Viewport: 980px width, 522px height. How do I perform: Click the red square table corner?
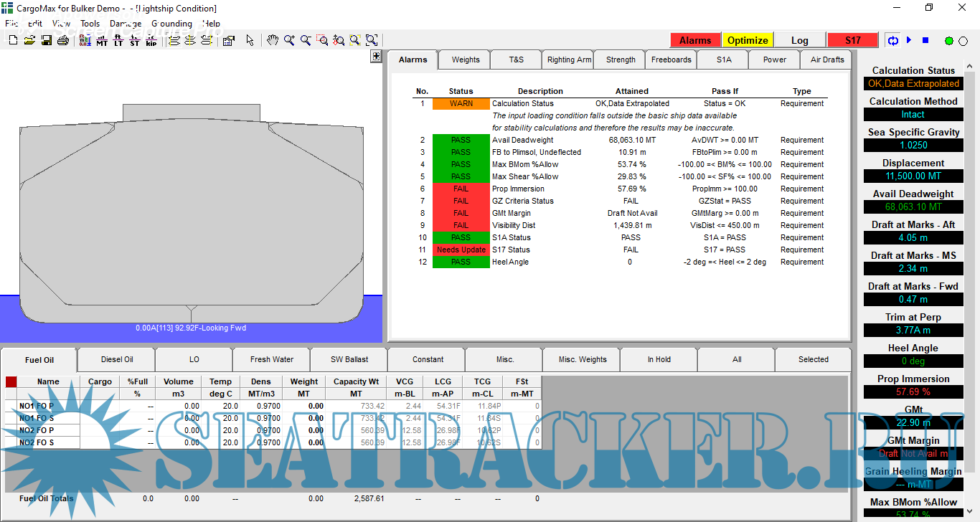click(x=11, y=381)
